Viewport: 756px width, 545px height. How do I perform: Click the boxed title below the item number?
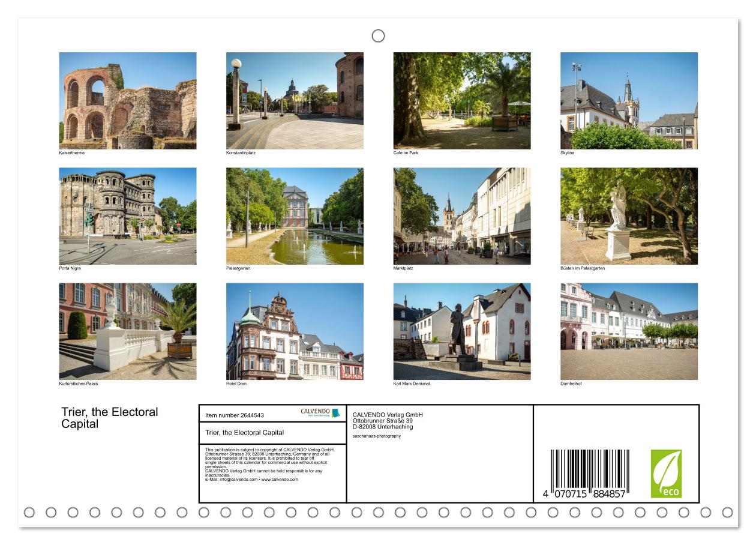(x=245, y=432)
